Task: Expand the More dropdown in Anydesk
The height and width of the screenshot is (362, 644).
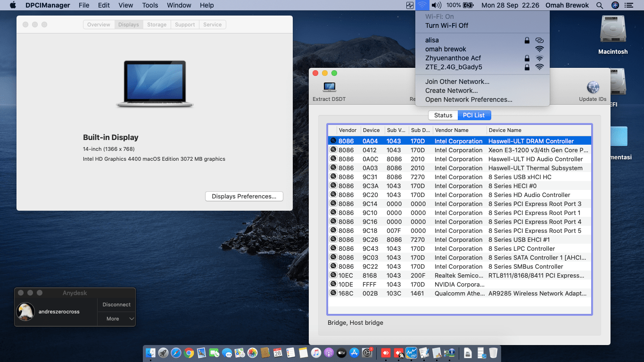Action: point(116,319)
